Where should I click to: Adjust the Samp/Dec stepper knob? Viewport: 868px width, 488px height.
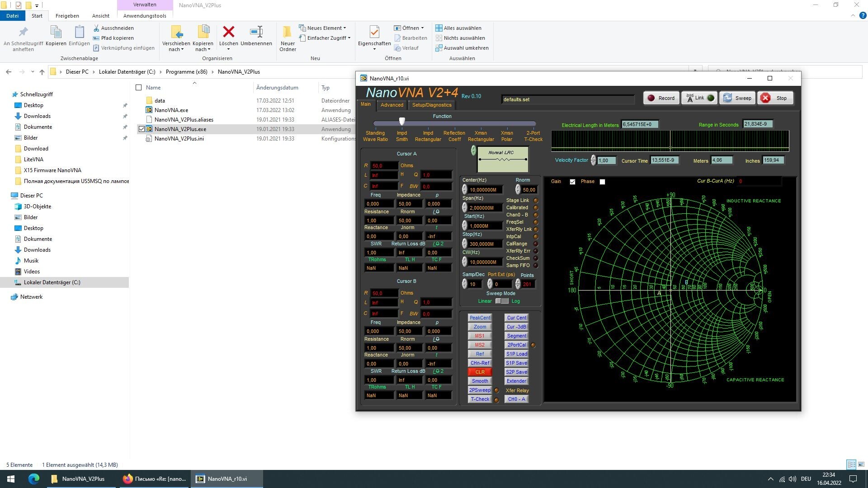(x=464, y=284)
